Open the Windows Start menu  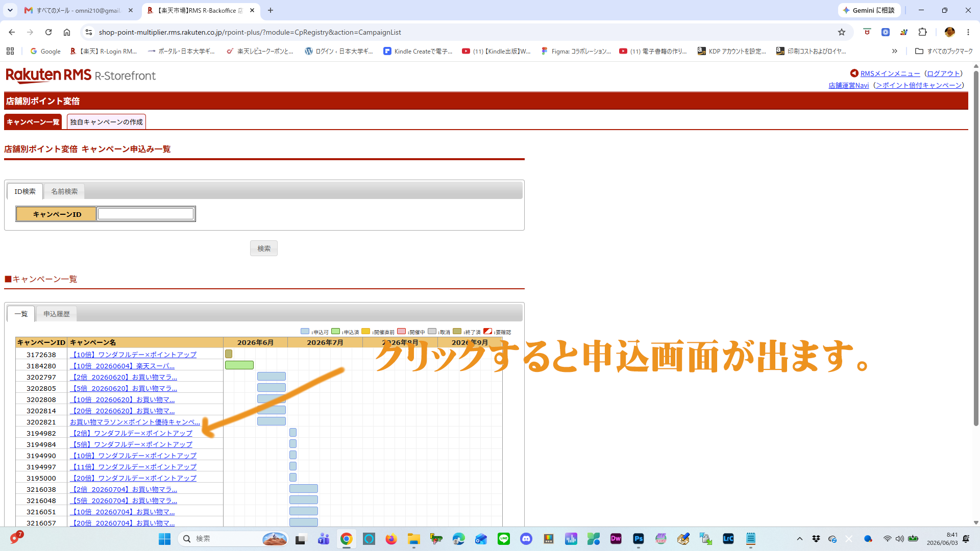[164, 539]
